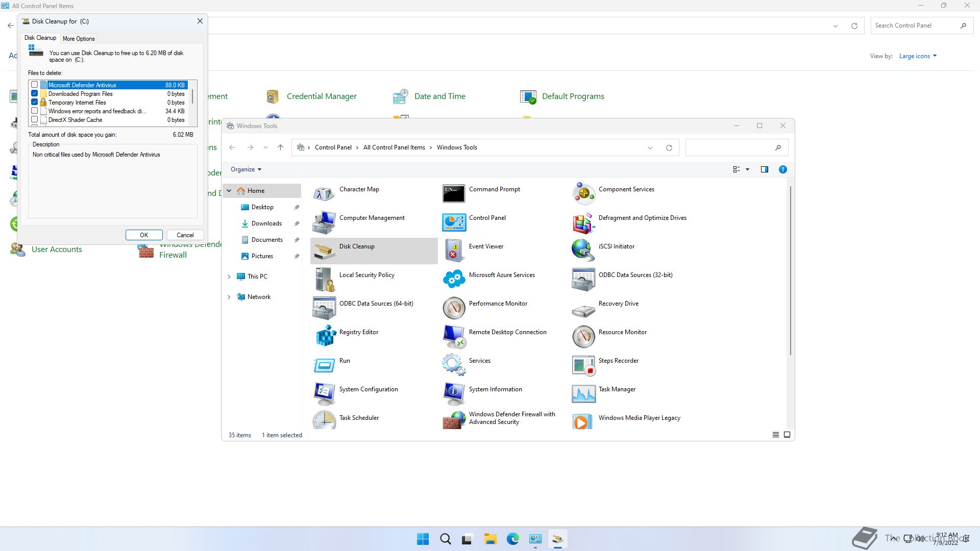Open Windows Tools address bar history dropdown
The width and height of the screenshot is (980, 551).
click(650, 148)
